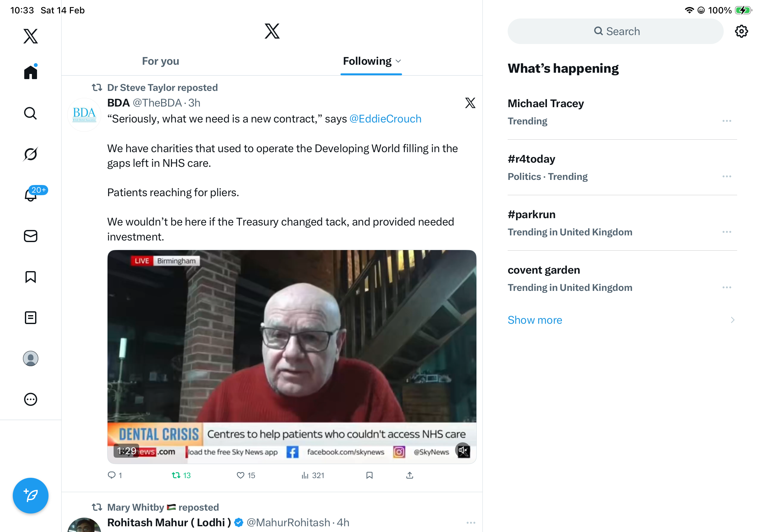Open the sidebar search magnifier icon
Screen dimensions: 762x532
[x=31, y=114]
